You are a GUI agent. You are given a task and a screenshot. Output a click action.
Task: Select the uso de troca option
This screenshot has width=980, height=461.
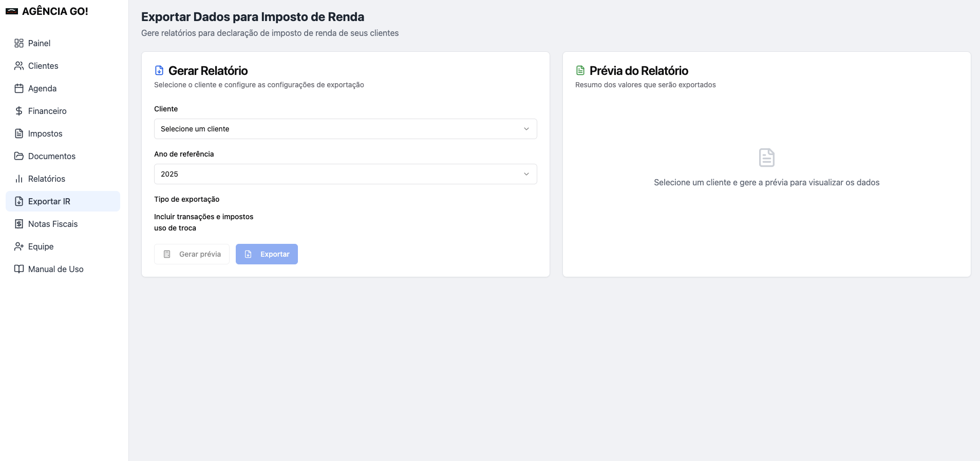pyautogui.click(x=175, y=228)
